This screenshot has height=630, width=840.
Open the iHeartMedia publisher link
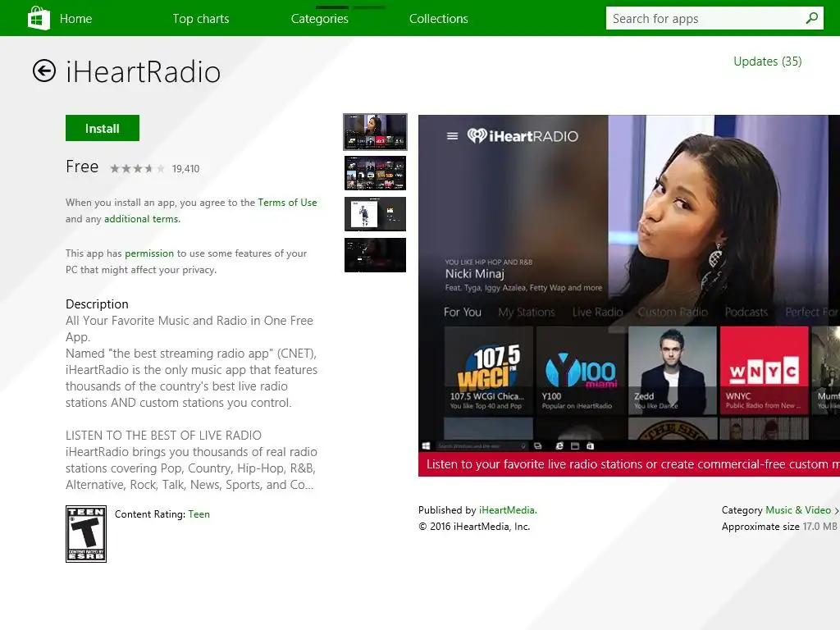point(507,510)
